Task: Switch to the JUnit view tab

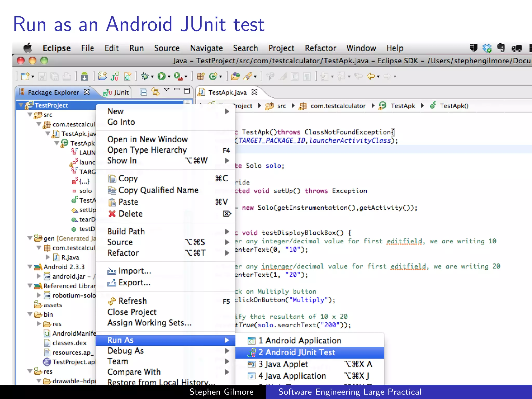Action: (x=116, y=92)
